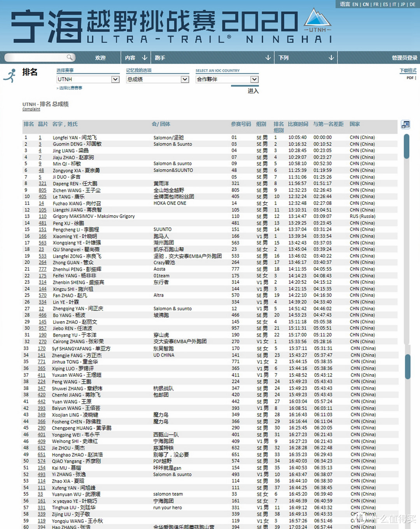Sort by 会/团体 column header
Image resolution: width=420 pixels, height=529 pixels.
pyautogui.click(x=161, y=124)
